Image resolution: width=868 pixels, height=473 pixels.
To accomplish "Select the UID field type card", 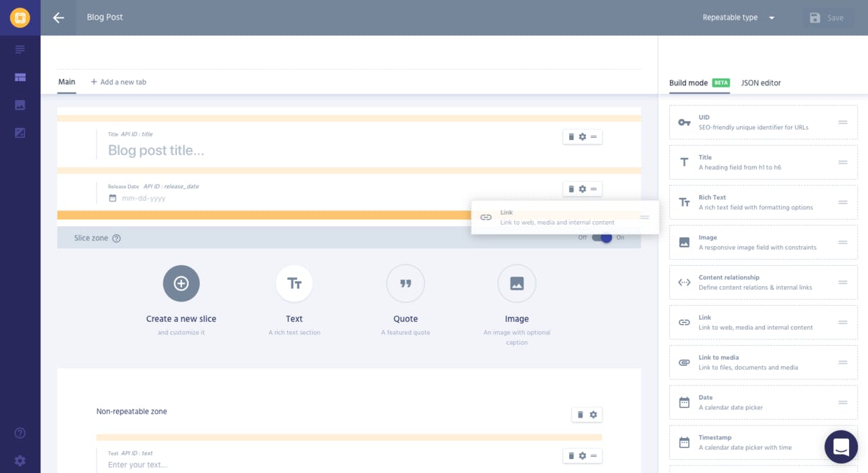I will click(763, 122).
